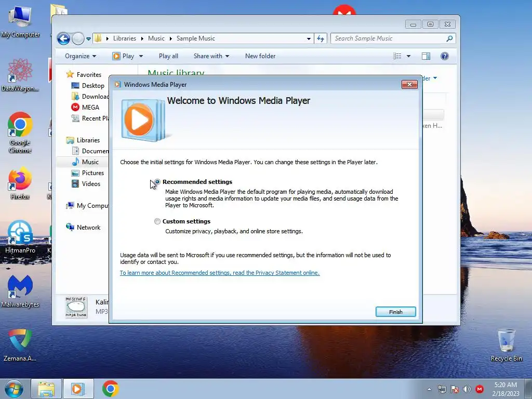Click the Chrome taskbar icon

click(x=110, y=389)
